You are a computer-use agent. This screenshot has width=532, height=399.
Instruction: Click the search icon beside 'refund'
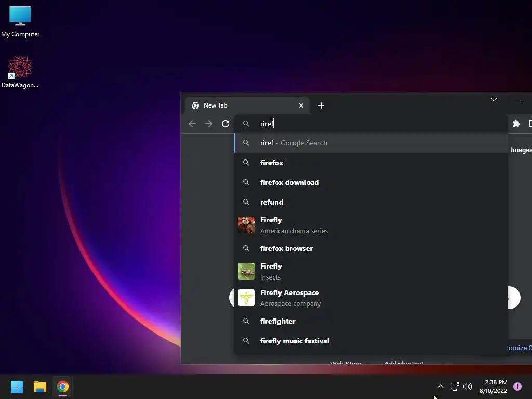(246, 202)
